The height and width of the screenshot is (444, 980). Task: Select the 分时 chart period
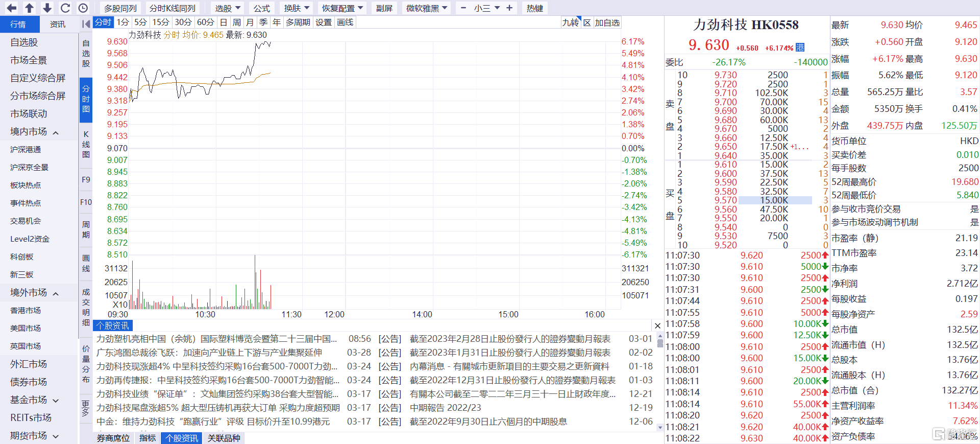click(103, 22)
